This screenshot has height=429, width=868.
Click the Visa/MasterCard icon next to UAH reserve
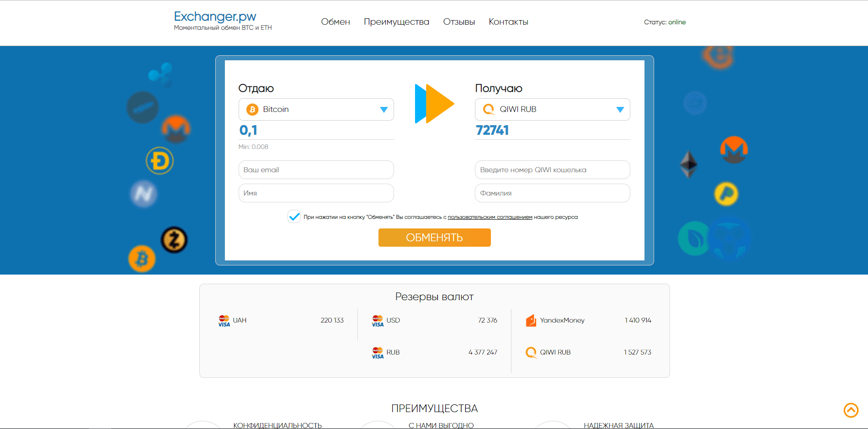point(224,320)
